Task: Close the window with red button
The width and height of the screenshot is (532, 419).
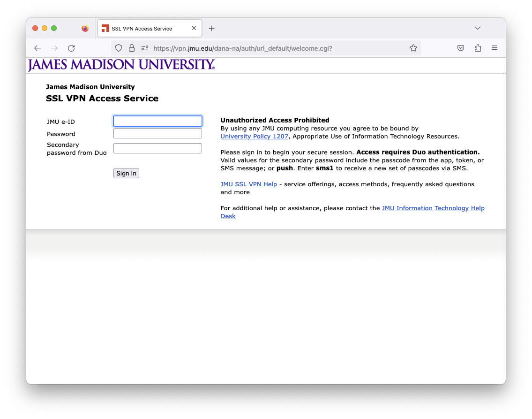Action: click(x=35, y=28)
